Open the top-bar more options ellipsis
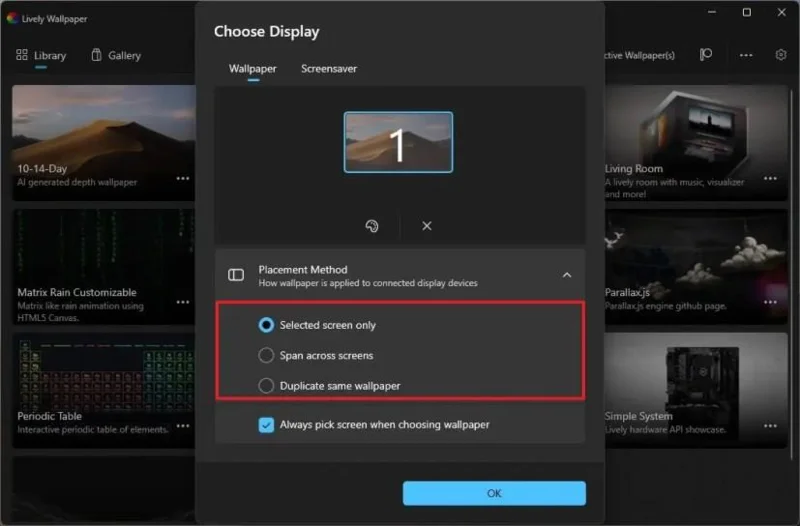The height and width of the screenshot is (526, 800). 746,55
